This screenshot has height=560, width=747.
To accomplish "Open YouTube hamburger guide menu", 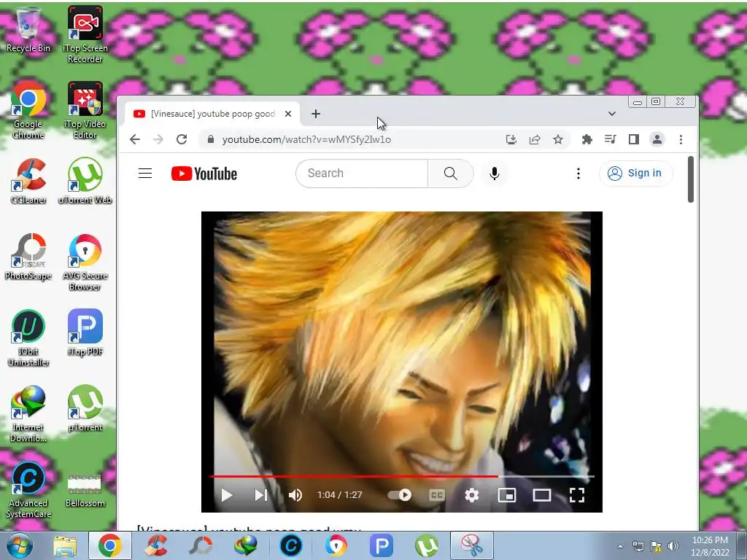I will coord(145,174).
